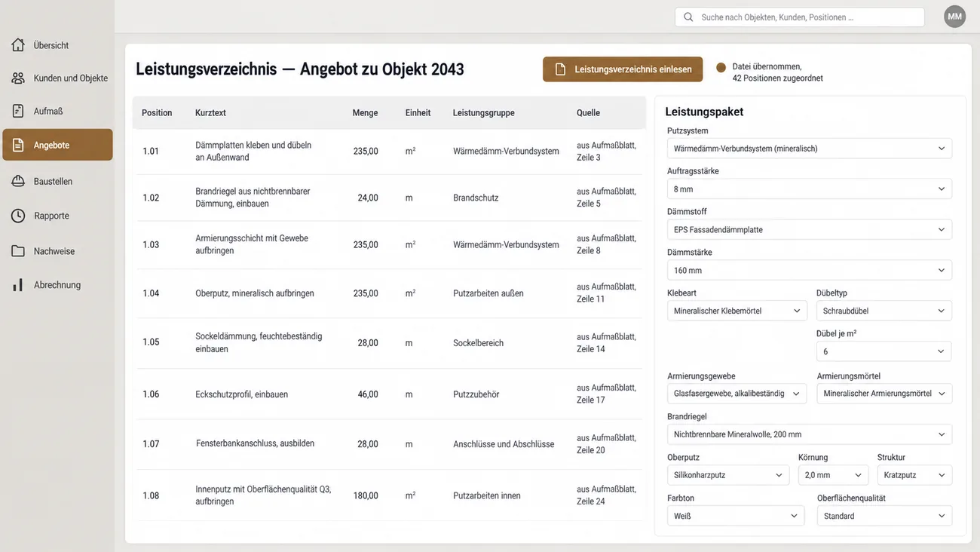Viewport: 980px width, 552px height.
Task: Click 'Putzzubehör' Leistungsgruppe cell
Action: coord(476,394)
